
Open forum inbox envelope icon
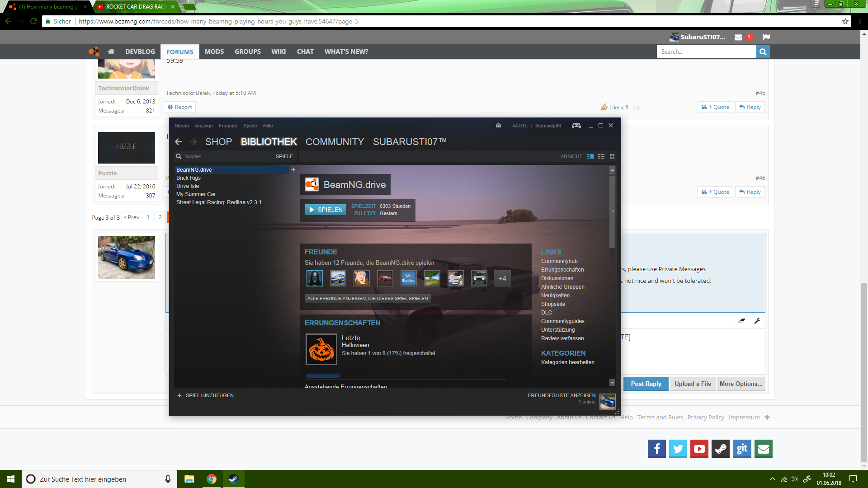point(738,37)
